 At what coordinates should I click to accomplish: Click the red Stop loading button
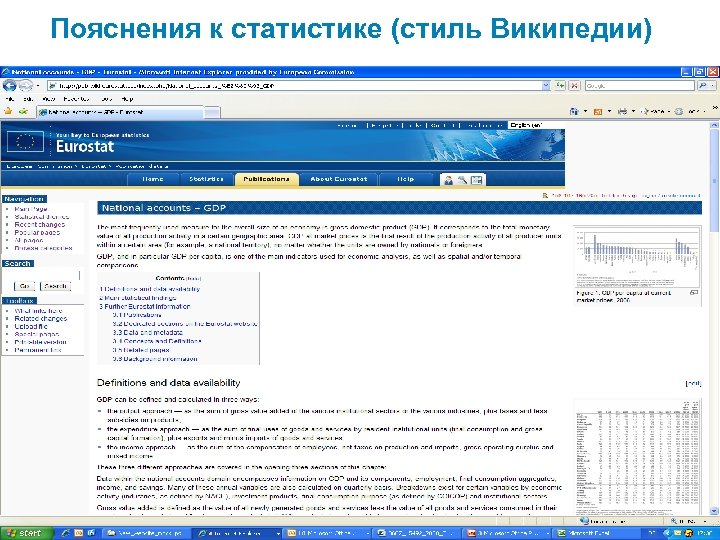[x=574, y=85]
